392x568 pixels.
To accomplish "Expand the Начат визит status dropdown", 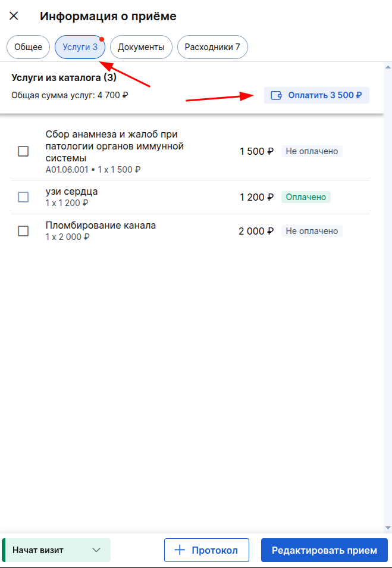I will pyautogui.click(x=56, y=550).
